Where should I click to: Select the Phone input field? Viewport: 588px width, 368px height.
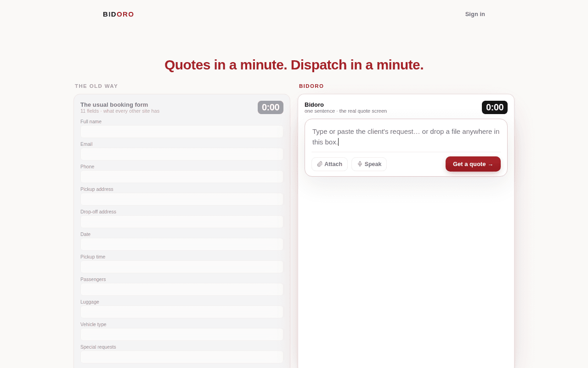[182, 177]
